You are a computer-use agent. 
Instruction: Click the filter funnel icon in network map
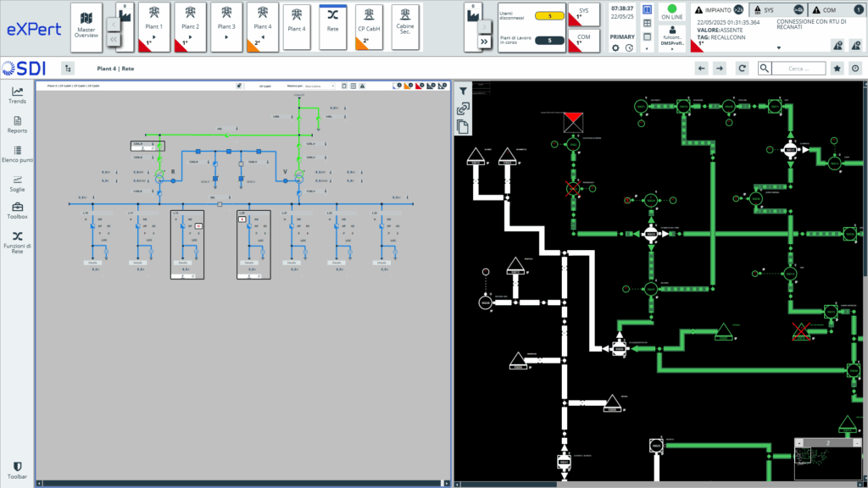tap(464, 91)
